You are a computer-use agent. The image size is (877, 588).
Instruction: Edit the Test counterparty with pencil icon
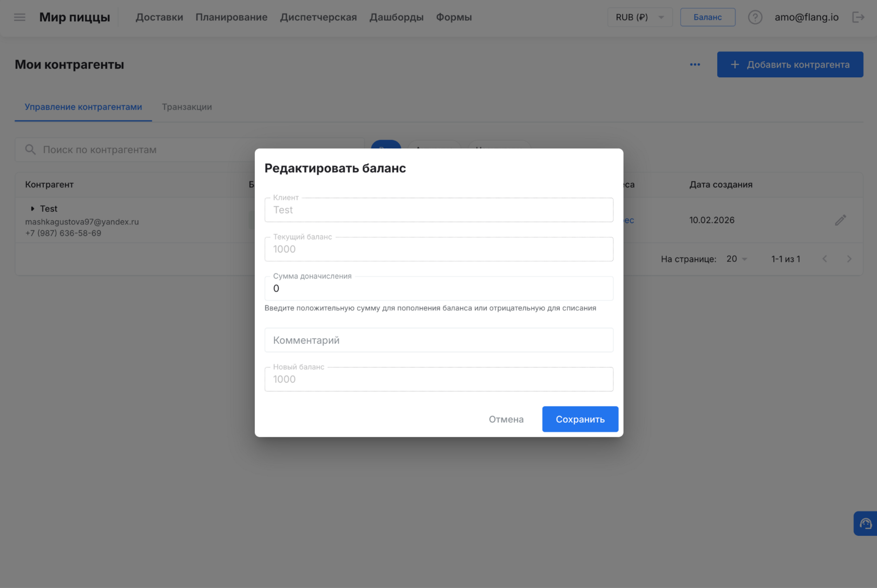coord(840,220)
